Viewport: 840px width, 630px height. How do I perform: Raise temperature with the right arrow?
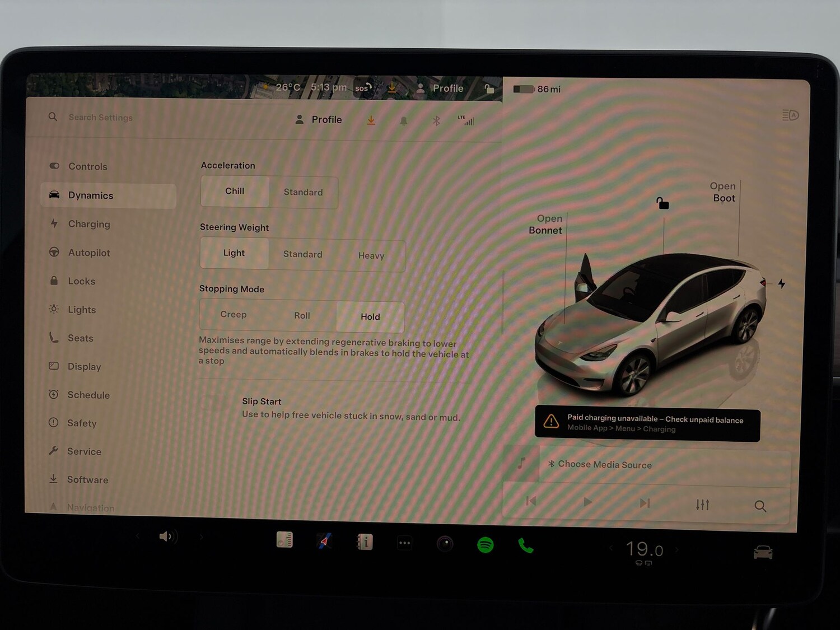677,549
